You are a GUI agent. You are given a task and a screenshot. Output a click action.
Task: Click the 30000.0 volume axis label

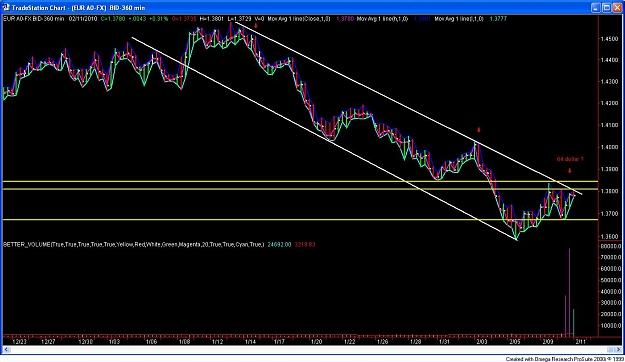pyautogui.click(x=610, y=303)
